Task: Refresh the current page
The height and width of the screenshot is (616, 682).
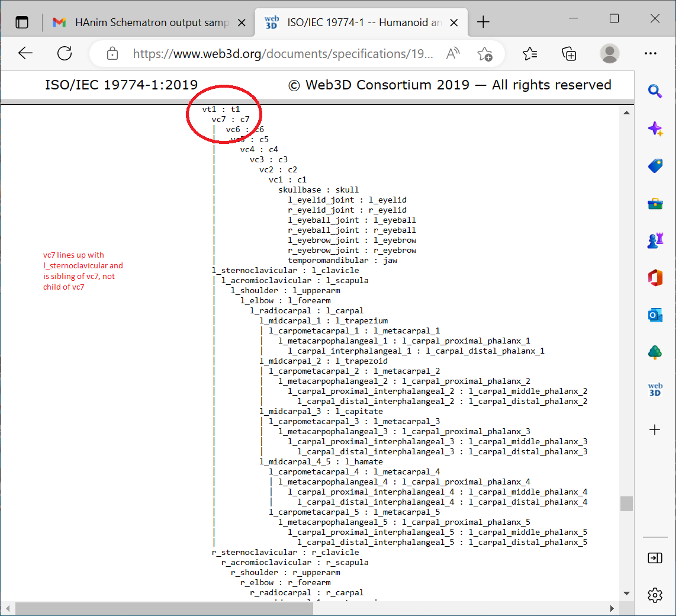Action: pos(65,53)
